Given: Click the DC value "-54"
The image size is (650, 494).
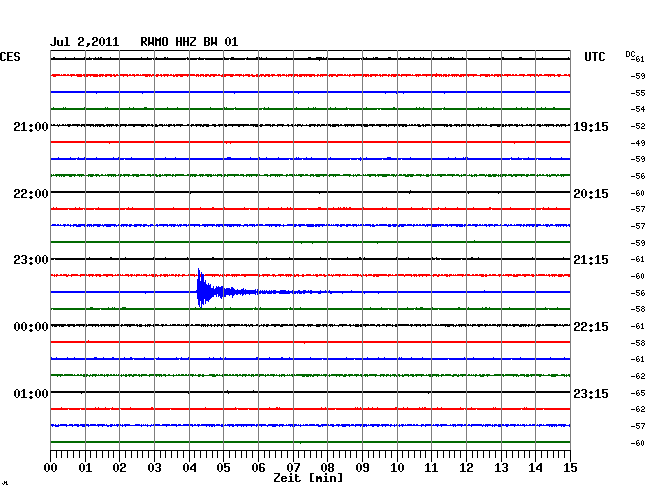Looking at the screenshot, I should [638, 109].
